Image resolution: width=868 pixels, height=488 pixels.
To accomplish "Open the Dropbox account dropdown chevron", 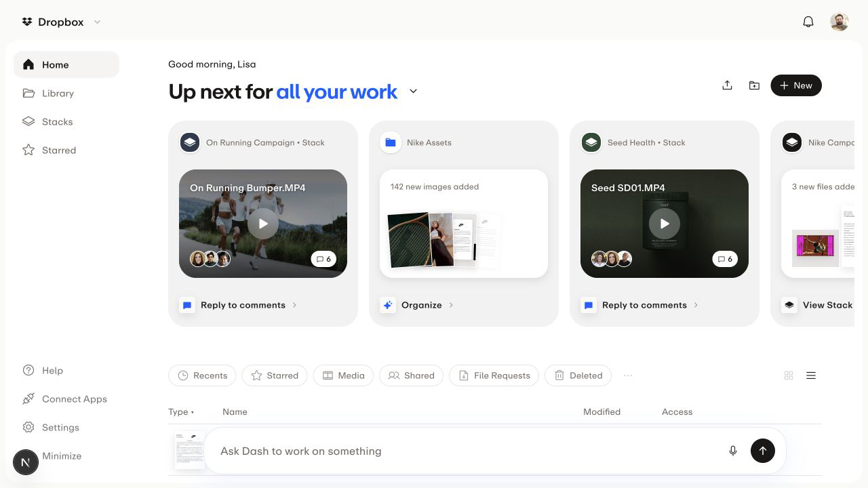I will click(x=97, y=22).
